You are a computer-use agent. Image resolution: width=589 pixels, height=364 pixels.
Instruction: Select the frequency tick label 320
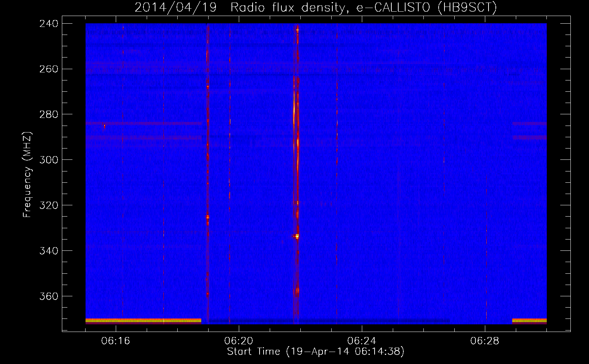coord(49,206)
